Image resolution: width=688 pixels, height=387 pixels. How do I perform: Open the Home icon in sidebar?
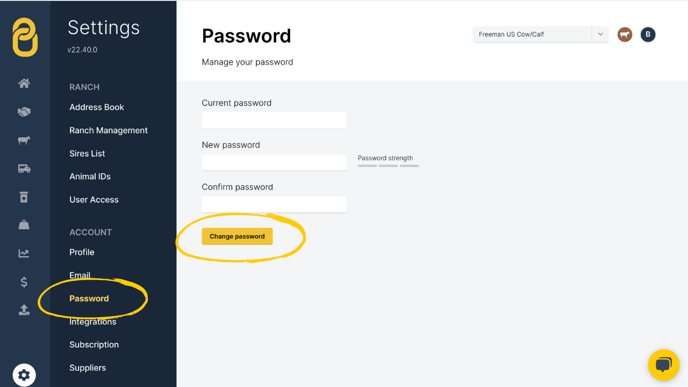tap(24, 83)
